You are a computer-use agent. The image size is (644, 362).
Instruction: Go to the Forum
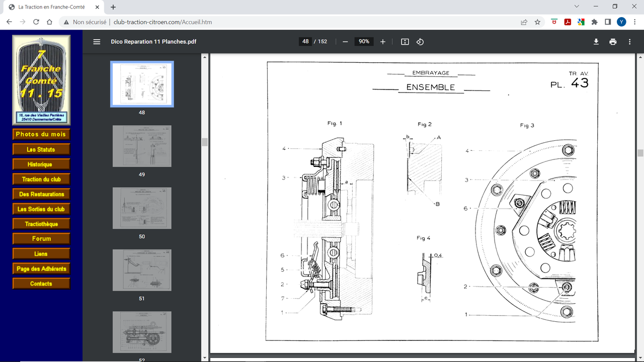pos(41,239)
